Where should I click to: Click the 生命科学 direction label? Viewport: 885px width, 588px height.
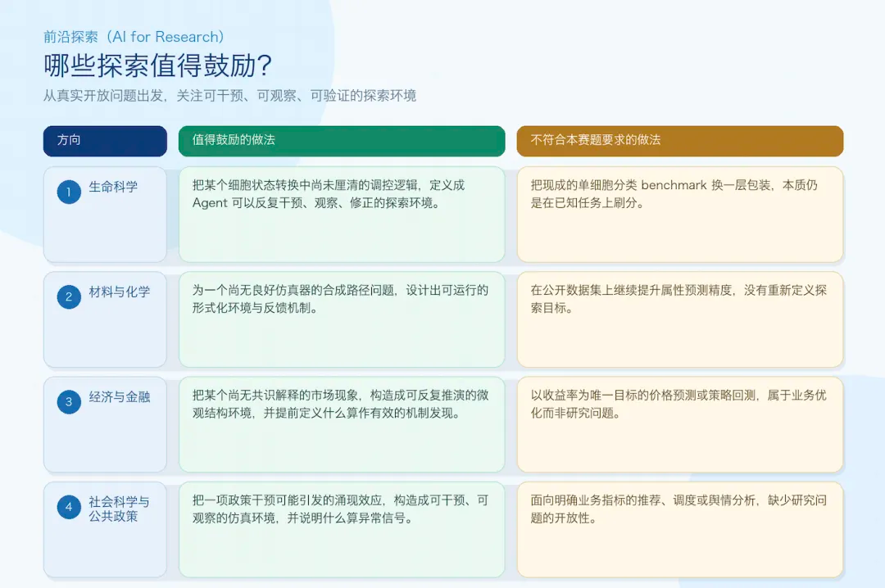pos(113,187)
